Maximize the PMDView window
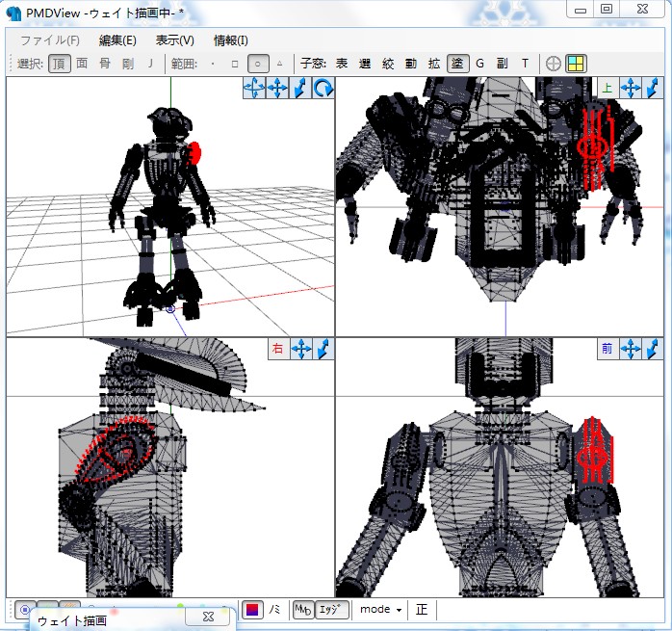Viewport: 672px width, 631px height. (607, 9)
